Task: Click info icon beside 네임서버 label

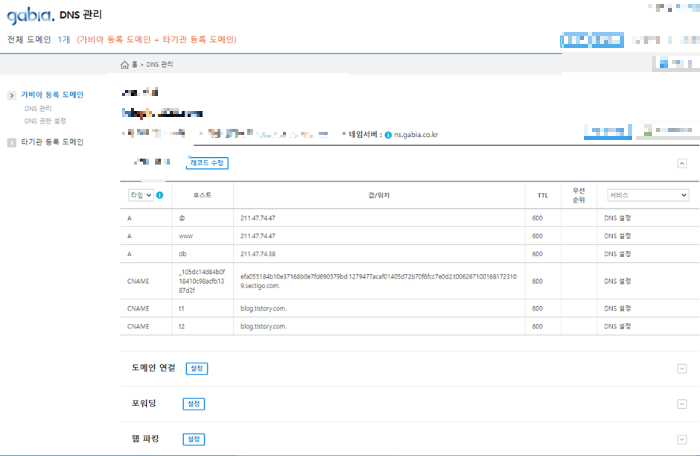Action: (x=388, y=135)
